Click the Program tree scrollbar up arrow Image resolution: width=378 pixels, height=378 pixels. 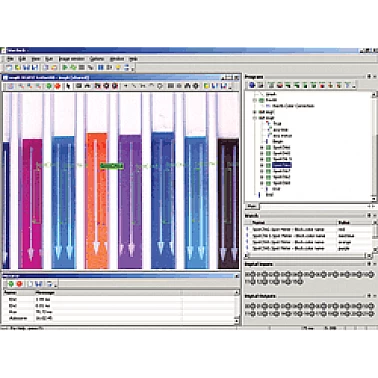(374, 95)
